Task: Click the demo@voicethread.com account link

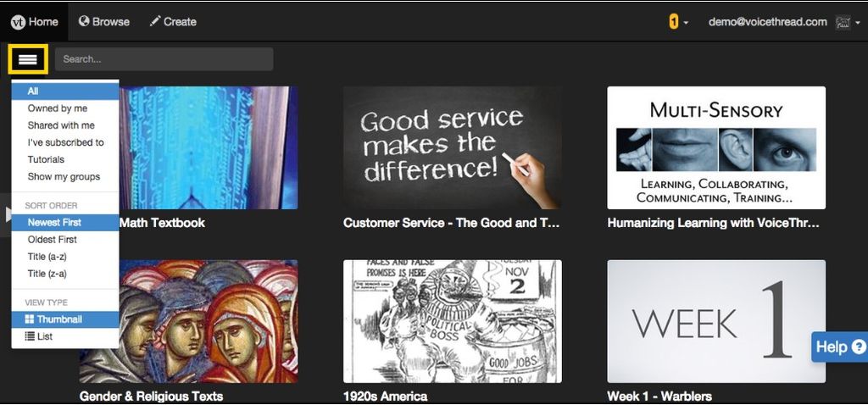Action: (x=768, y=22)
